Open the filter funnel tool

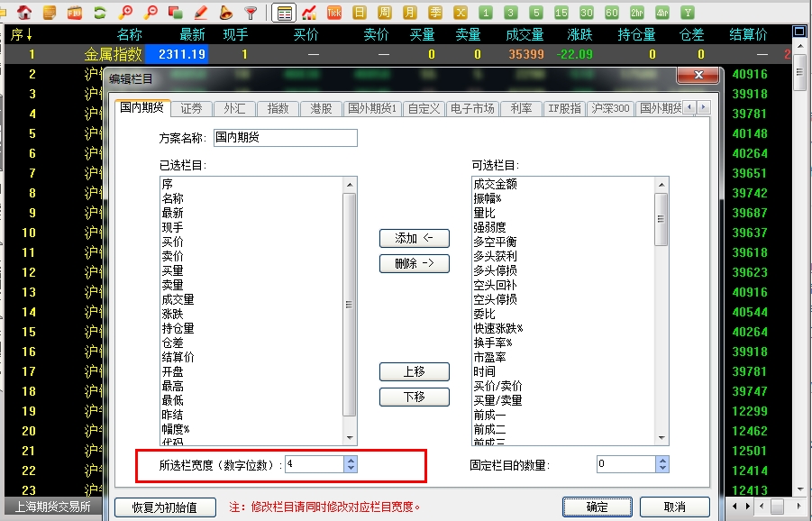tap(251, 10)
